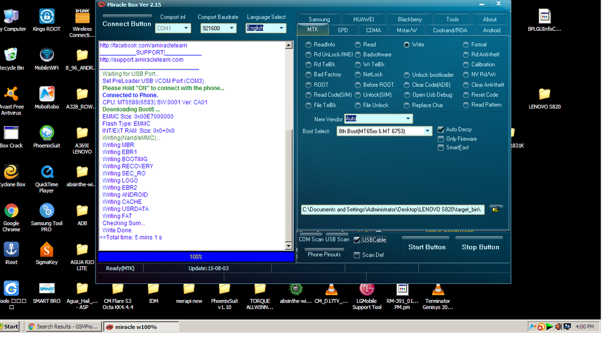This screenshot has width=607, height=364.
Task: Switch to the Samsung tab
Action: [319, 19]
